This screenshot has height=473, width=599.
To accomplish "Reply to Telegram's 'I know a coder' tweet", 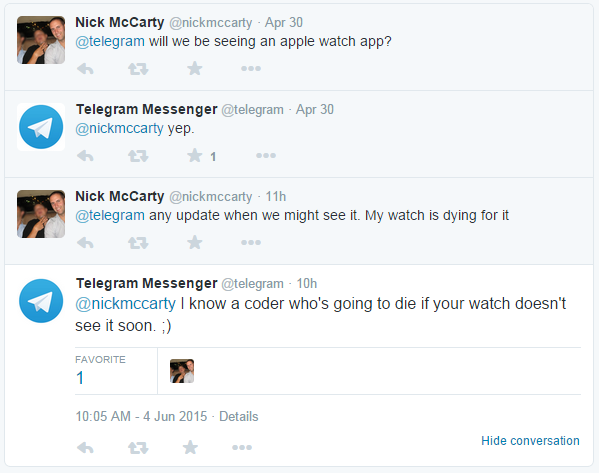I will pyautogui.click(x=85, y=447).
